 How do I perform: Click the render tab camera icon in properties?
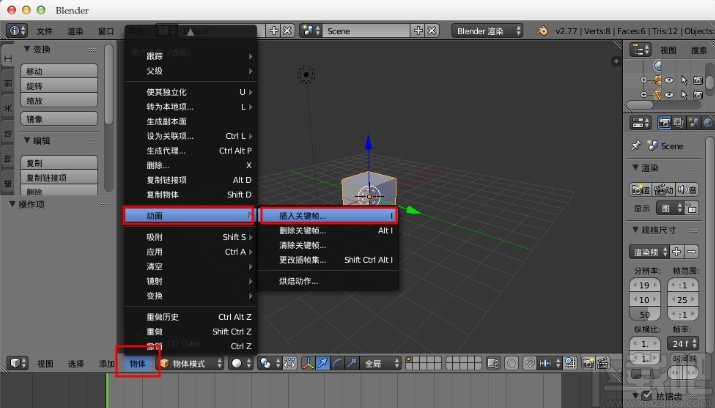tap(664, 123)
